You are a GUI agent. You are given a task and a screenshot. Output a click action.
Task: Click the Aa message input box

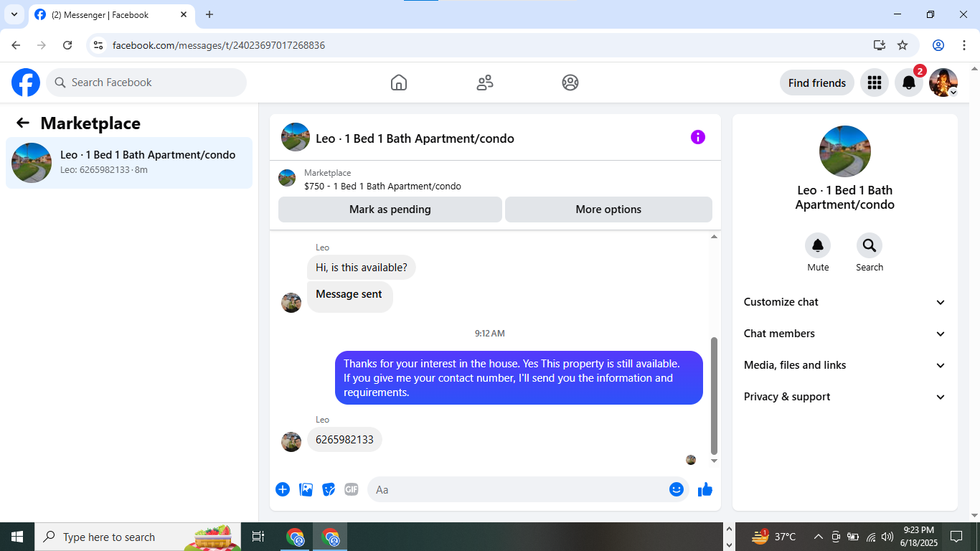click(528, 489)
